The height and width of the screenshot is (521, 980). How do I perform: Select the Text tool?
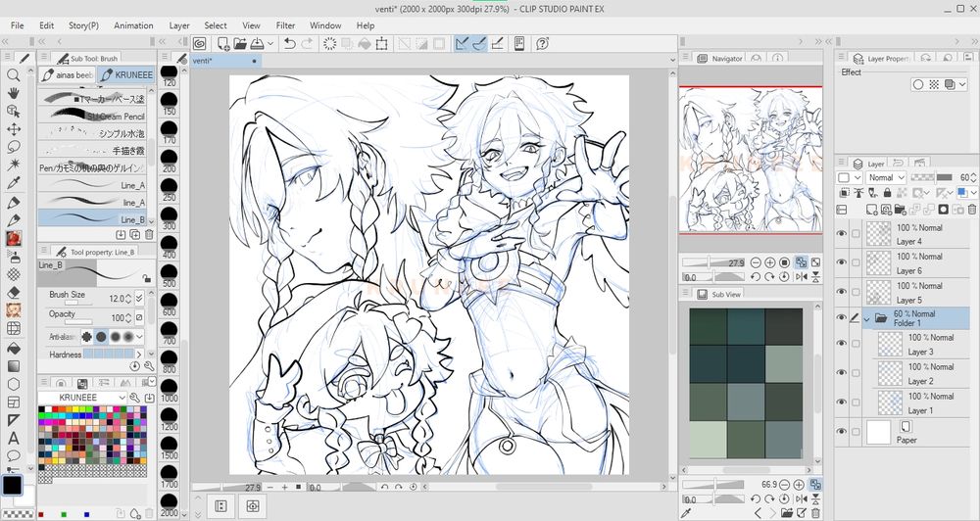pyautogui.click(x=13, y=438)
